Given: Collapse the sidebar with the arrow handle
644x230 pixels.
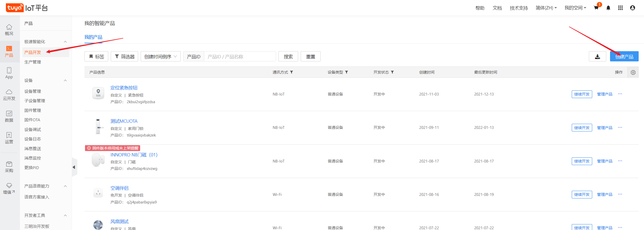Looking at the screenshot, I should click(74, 167).
